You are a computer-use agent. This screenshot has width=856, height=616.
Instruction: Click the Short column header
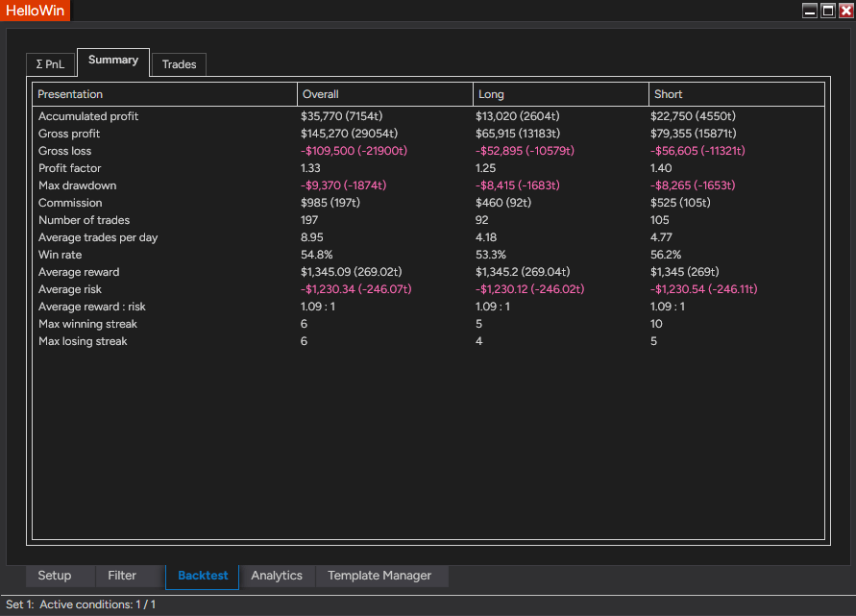tap(737, 94)
